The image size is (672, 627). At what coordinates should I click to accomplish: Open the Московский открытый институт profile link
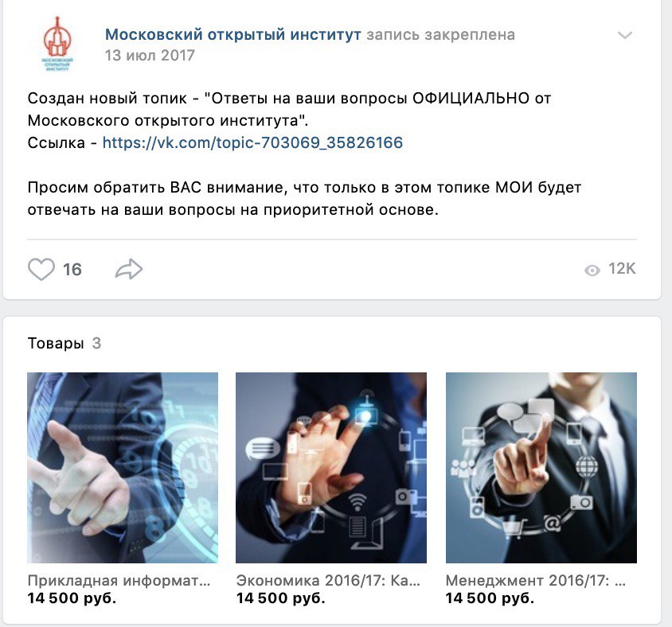pos(233,34)
